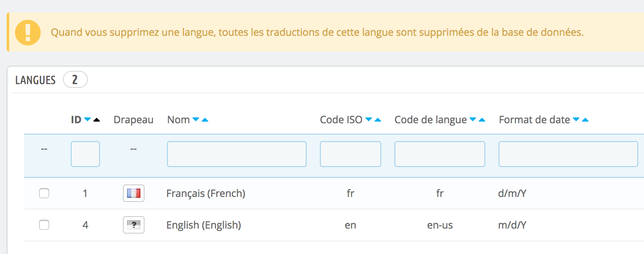Click the unknown flag for English
This screenshot has height=254, width=644.
[134, 225]
